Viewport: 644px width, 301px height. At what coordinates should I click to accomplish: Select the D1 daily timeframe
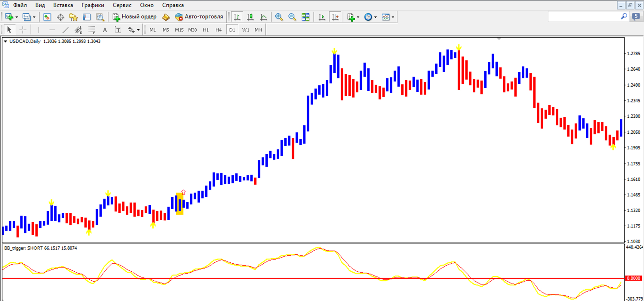click(x=232, y=30)
